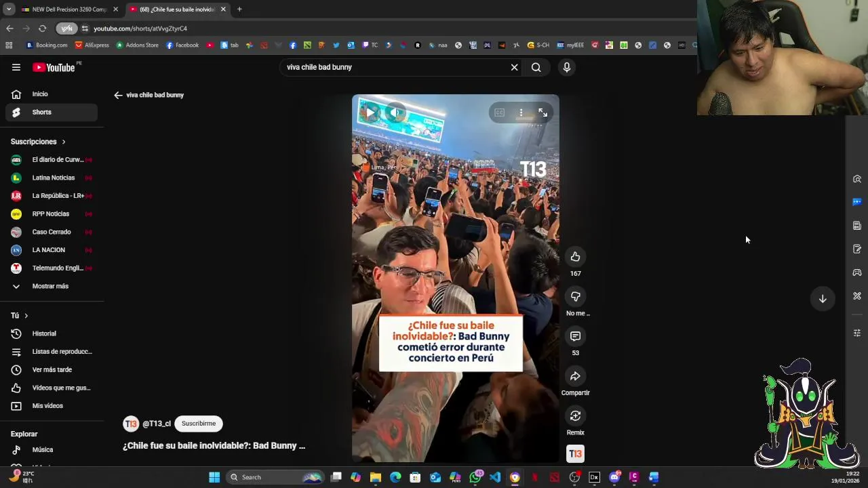
Task: Remix this short
Action: click(575, 415)
